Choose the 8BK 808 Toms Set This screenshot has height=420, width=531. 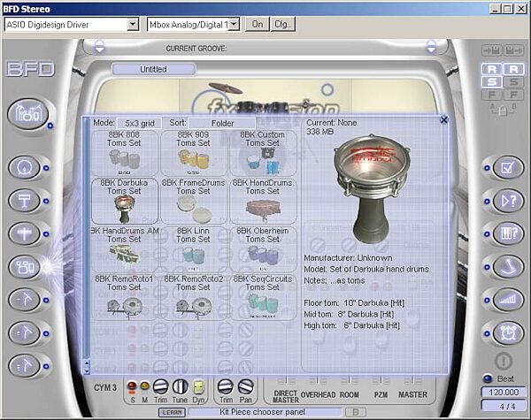click(124, 153)
